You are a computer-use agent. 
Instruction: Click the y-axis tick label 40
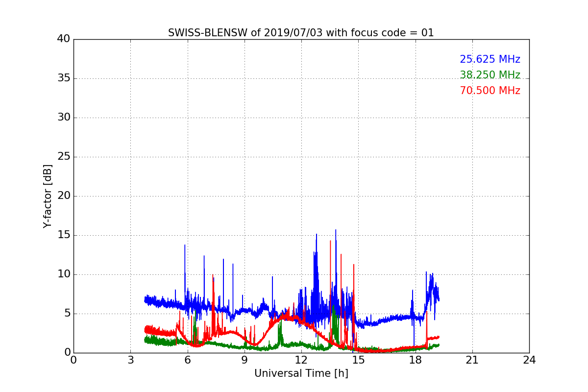coord(64,39)
